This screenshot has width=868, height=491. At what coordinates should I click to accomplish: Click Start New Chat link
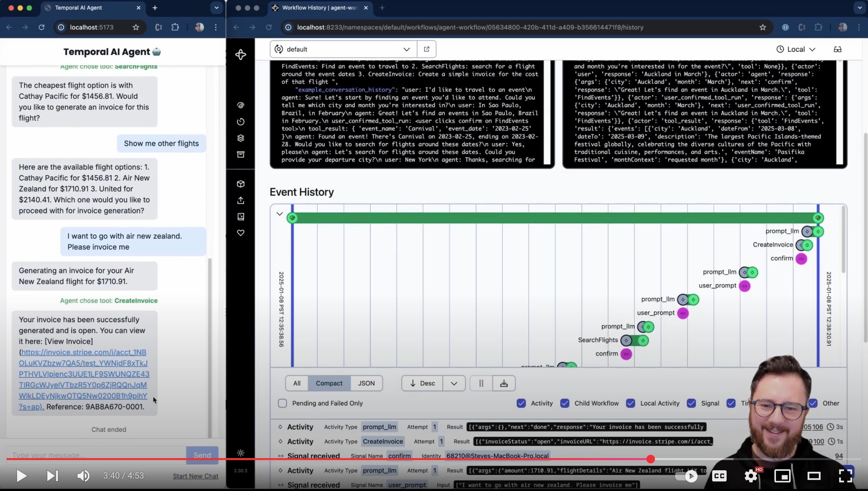coord(195,476)
